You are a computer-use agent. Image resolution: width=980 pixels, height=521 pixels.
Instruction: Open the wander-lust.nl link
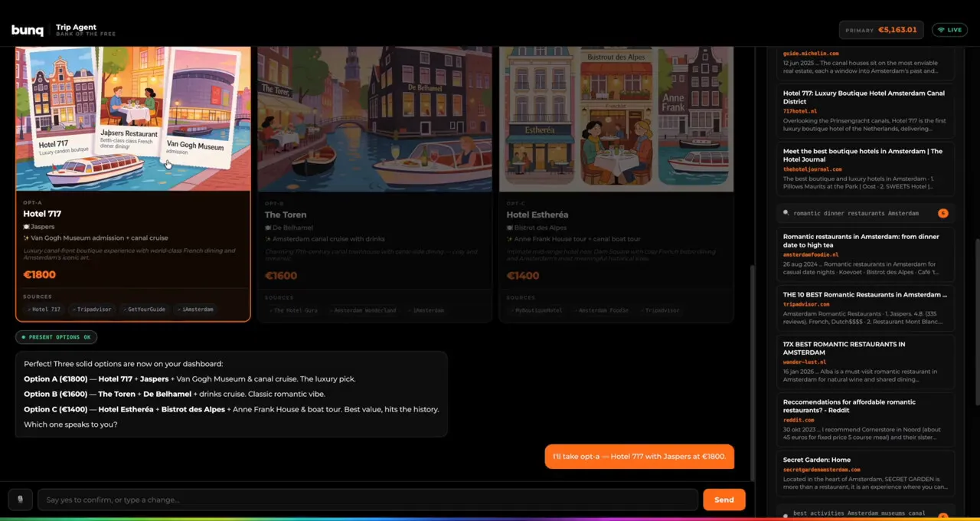coord(805,362)
